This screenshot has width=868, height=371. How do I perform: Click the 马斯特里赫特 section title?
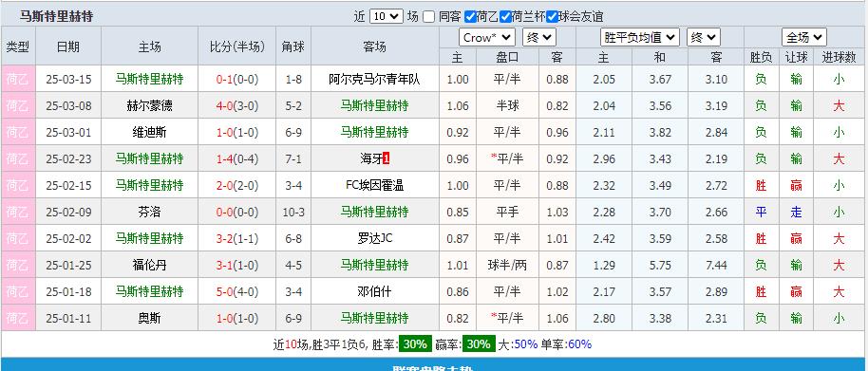(x=56, y=16)
